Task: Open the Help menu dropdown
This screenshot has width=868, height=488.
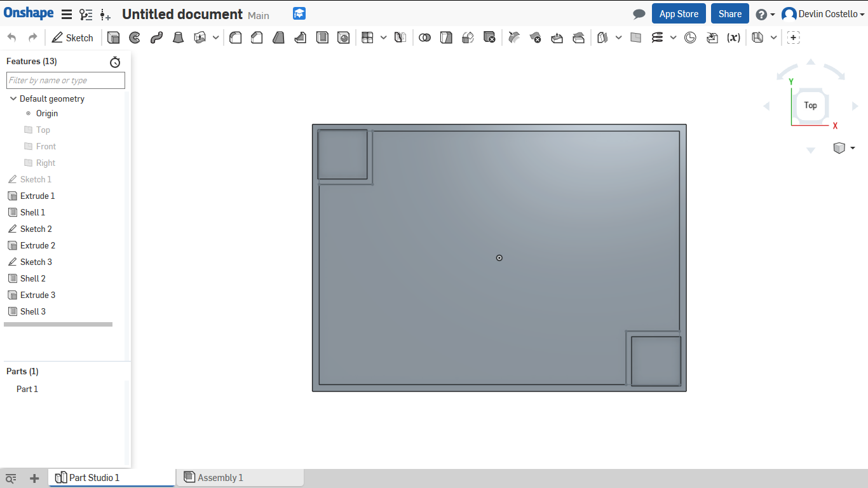Action: (766, 14)
